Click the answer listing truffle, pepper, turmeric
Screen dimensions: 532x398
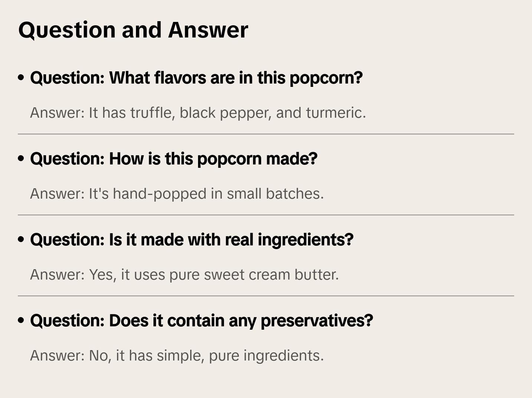pos(198,113)
